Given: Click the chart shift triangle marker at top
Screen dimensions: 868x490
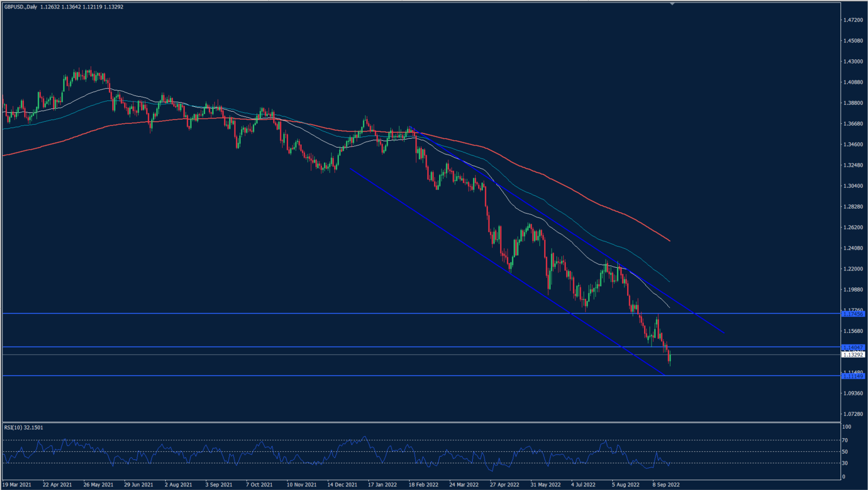Looking at the screenshot, I should coord(672,4).
